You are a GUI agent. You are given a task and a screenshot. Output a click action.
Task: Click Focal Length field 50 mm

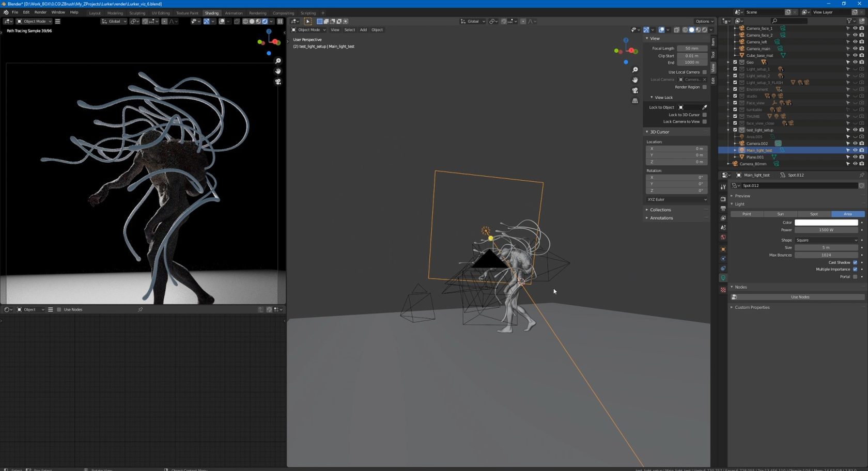(x=692, y=49)
